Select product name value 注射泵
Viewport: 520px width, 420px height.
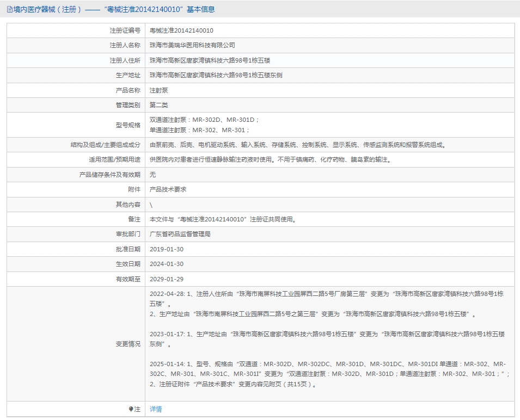pos(158,90)
